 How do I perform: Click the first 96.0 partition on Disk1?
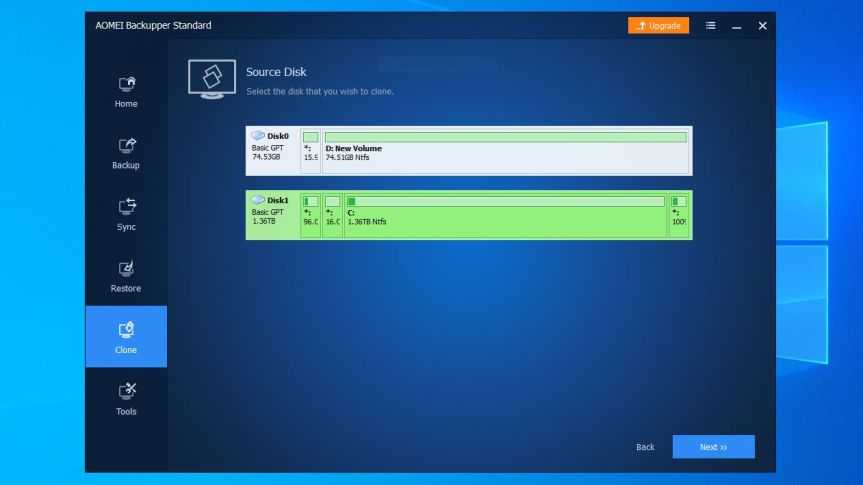tap(311, 215)
